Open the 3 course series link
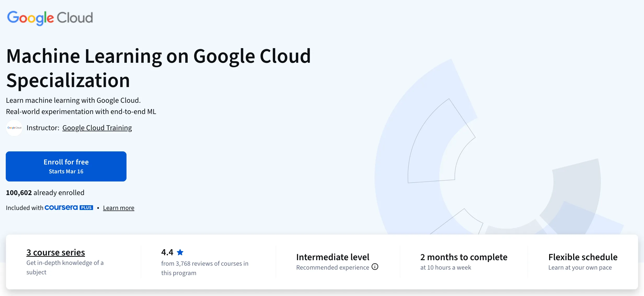 (x=55, y=252)
